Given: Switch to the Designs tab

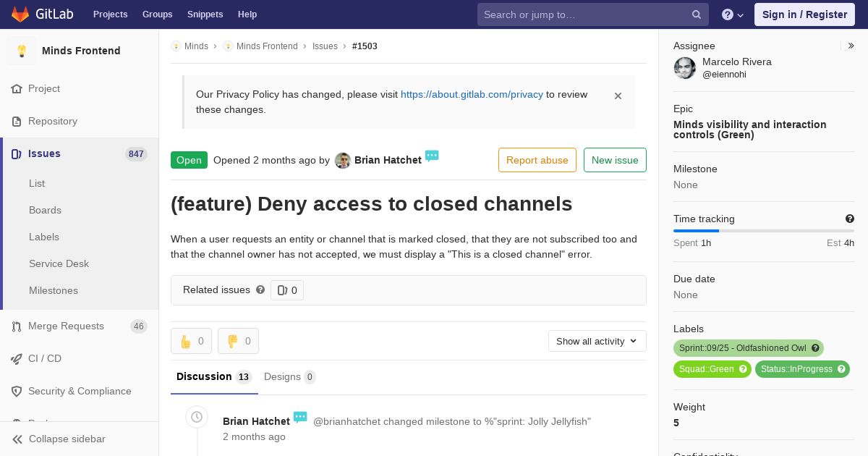Looking at the screenshot, I should pyautogui.click(x=289, y=376).
